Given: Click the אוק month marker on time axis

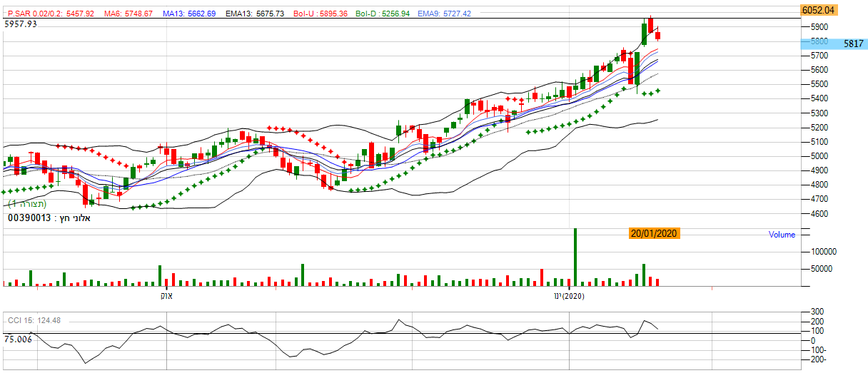Looking at the screenshot, I should pos(164,295).
